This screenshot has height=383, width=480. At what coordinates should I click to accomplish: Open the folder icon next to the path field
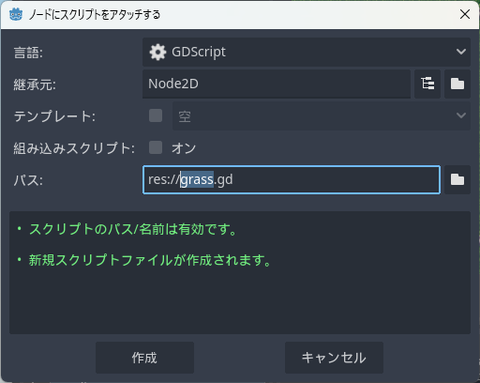457,180
